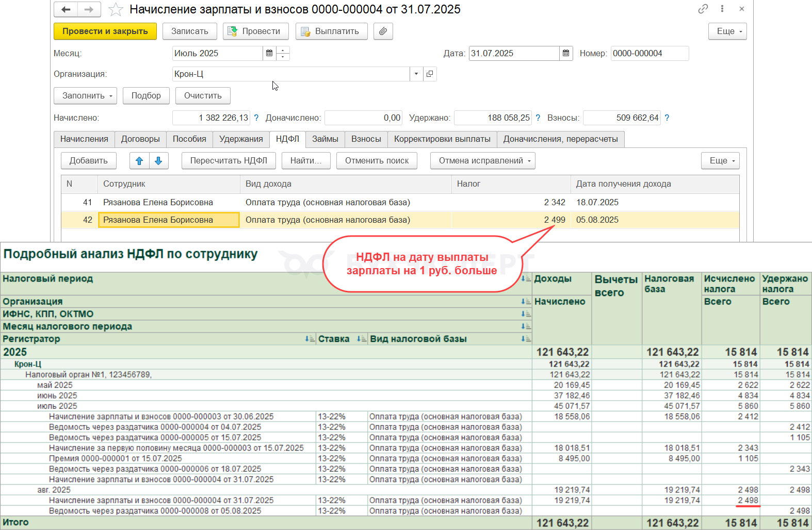Open the calendar picker for Дата
Image resolution: width=812 pixels, height=530 pixels.
(566, 53)
